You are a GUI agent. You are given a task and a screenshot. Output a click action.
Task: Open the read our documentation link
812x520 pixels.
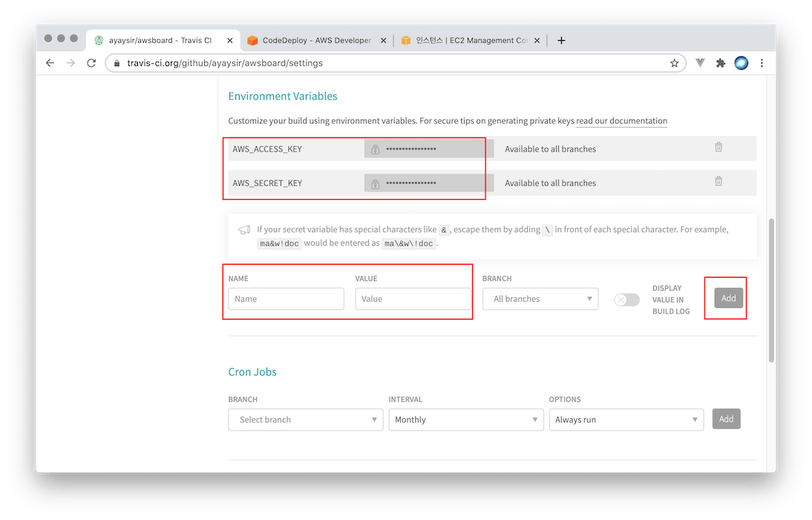point(621,121)
